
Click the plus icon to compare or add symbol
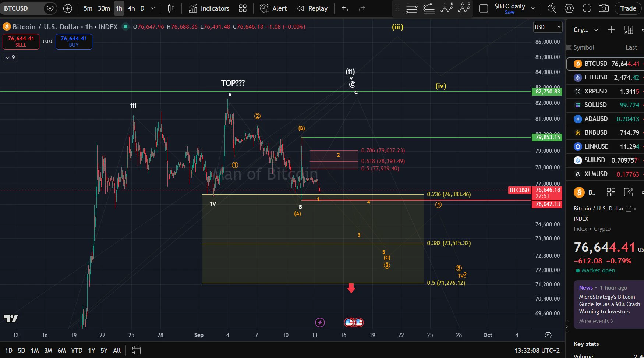coord(68,8)
